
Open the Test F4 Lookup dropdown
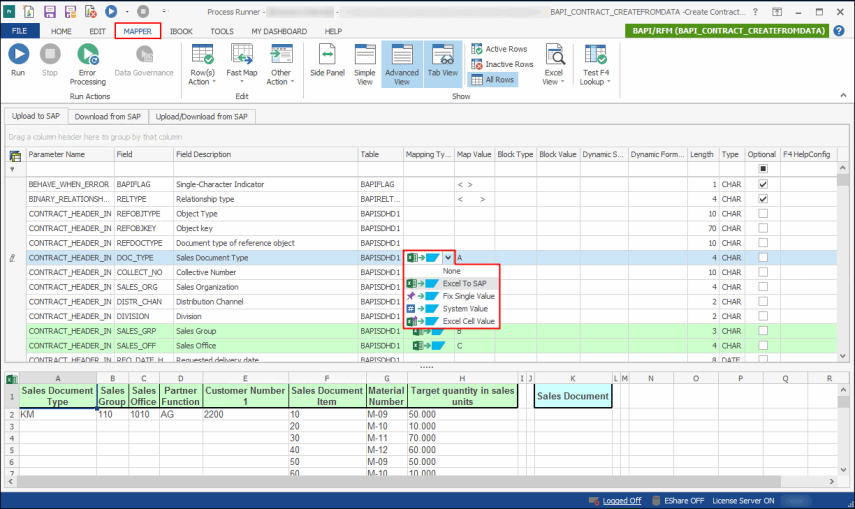(595, 64)
